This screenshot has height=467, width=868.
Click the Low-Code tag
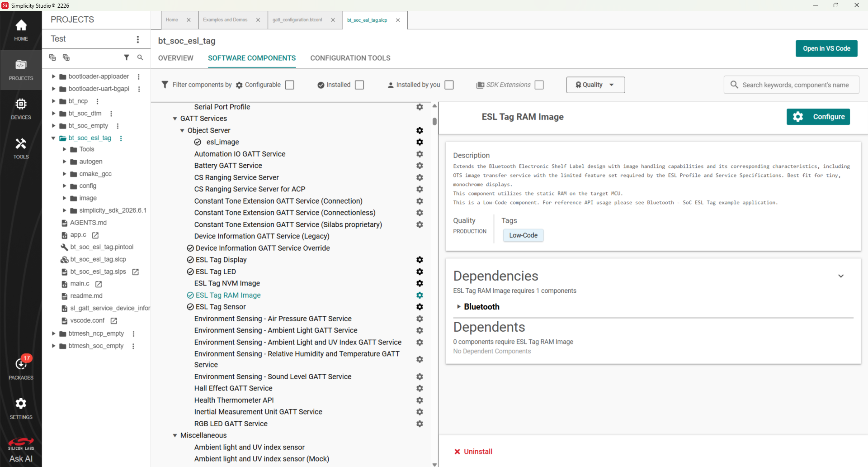pos(523,235)
